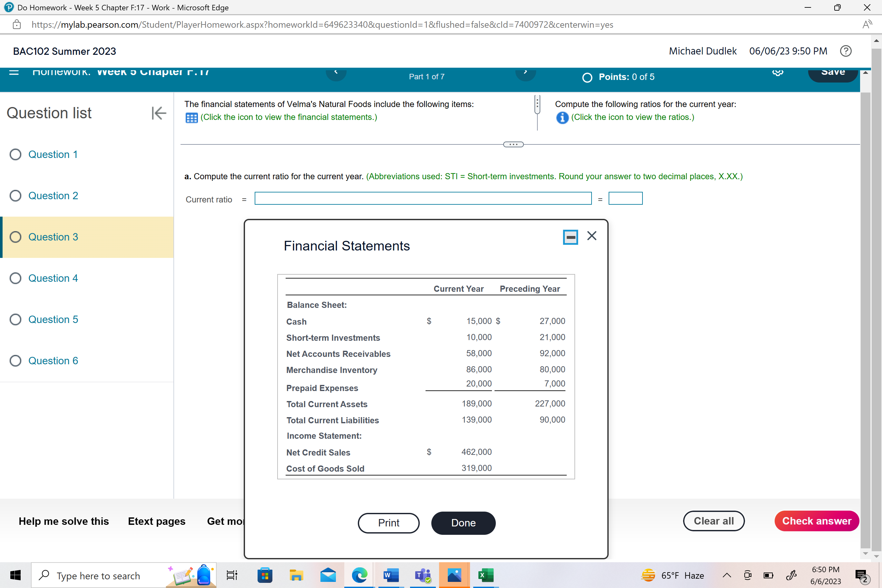Image resolution: width=882 pixels, height=588 pixels.
Task: Select the Question 4 radio circle
Action: (x=15, y=278)
